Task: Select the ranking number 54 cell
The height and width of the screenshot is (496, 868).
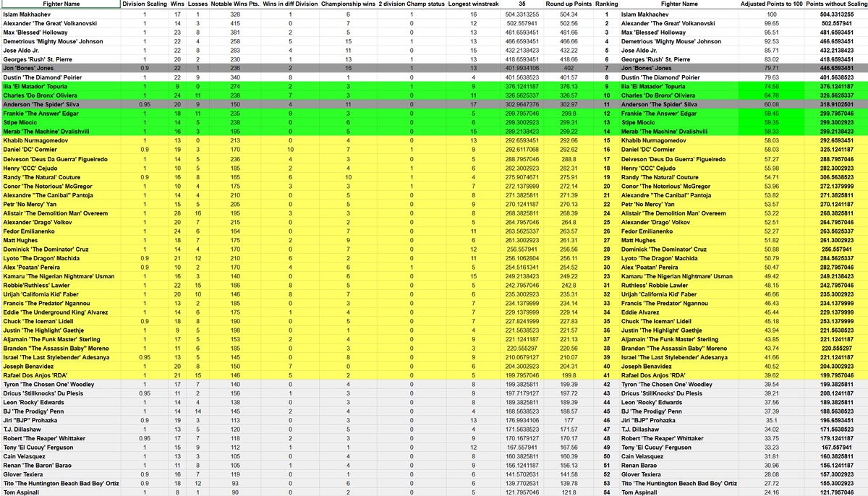Action: tap(607, 492)
